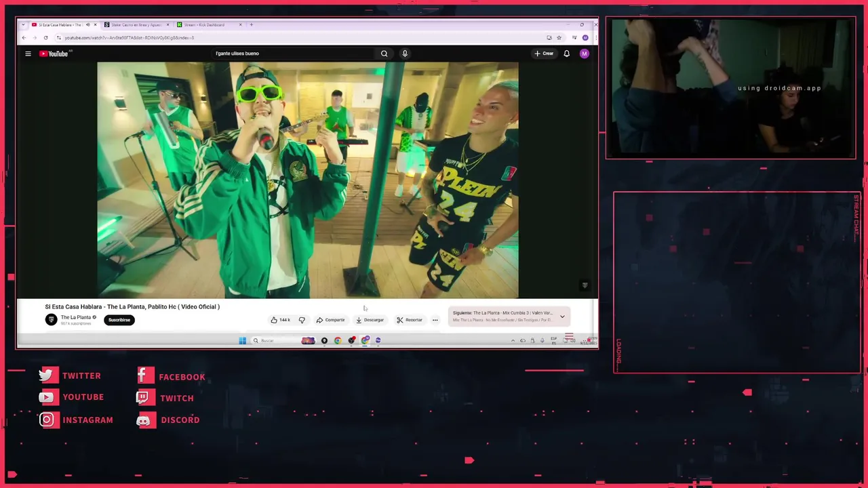Focus the YouTube search box
Screen dimensions: 868x488
294,54
